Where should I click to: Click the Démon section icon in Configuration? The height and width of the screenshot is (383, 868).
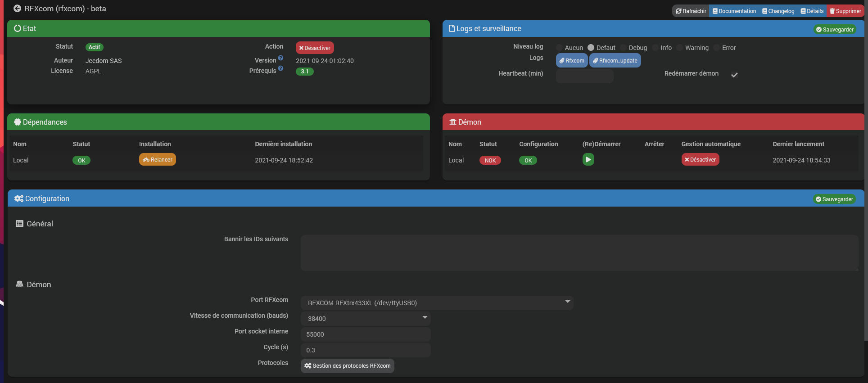(19, 284)
